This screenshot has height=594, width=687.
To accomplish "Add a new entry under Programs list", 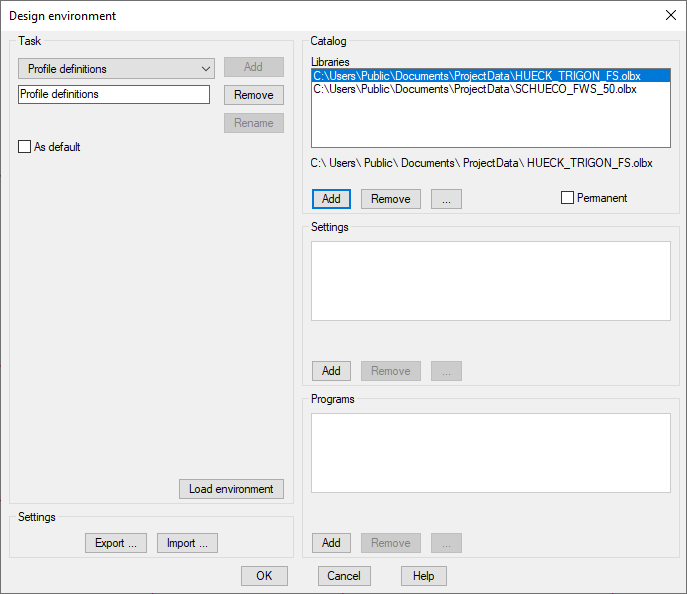I will (331, 543).
